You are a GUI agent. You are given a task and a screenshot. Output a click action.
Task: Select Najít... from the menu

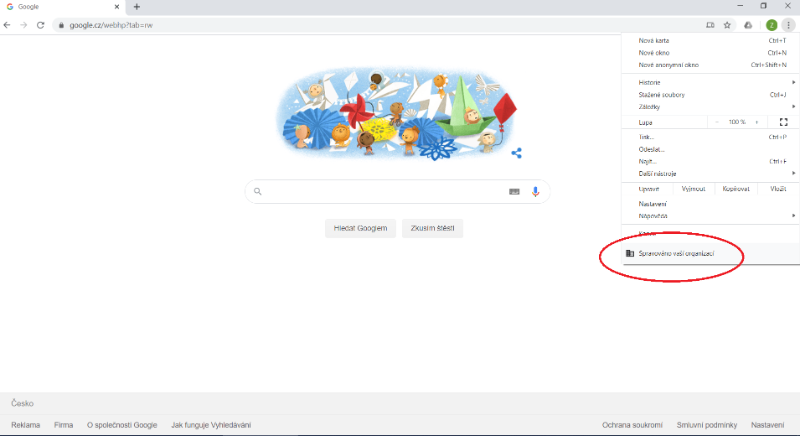coord(710,161)
